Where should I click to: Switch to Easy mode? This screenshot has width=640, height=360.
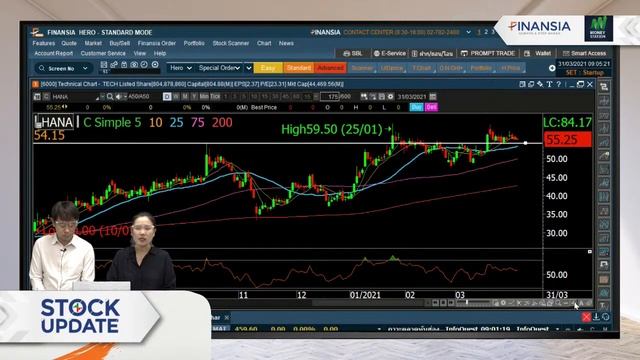click(268, 68)
